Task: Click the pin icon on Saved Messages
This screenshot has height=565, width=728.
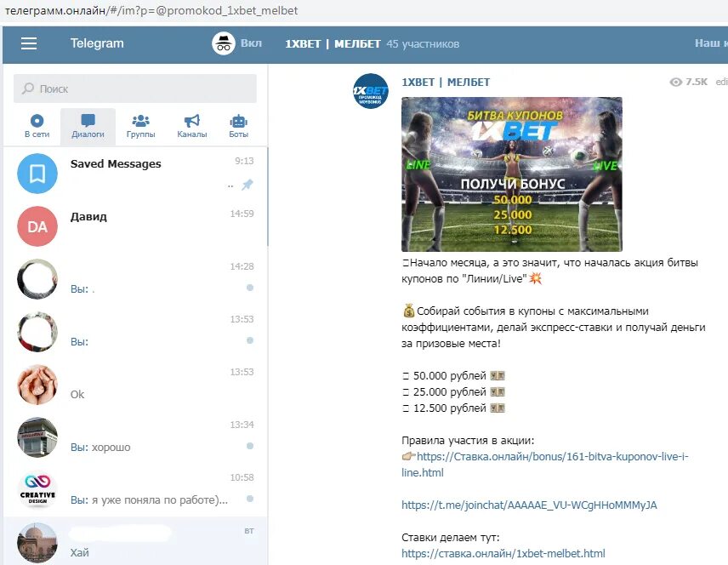Action: [247, 185]
